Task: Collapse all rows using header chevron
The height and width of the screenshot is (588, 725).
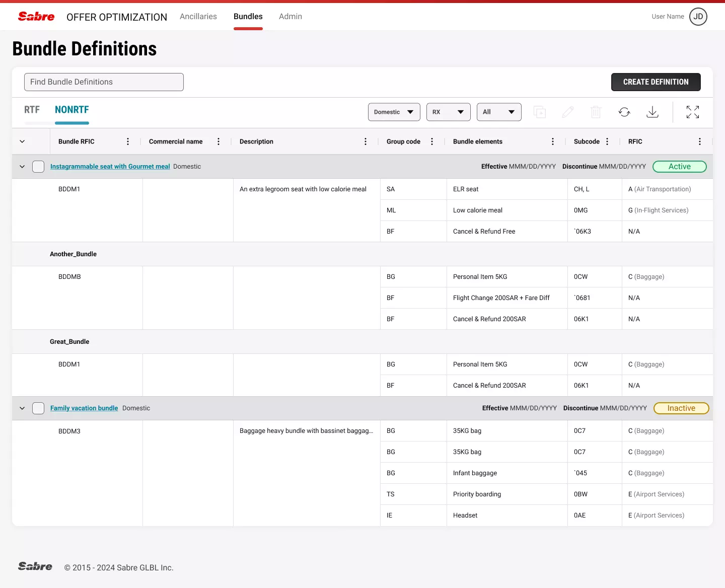Action: [22, 141]
